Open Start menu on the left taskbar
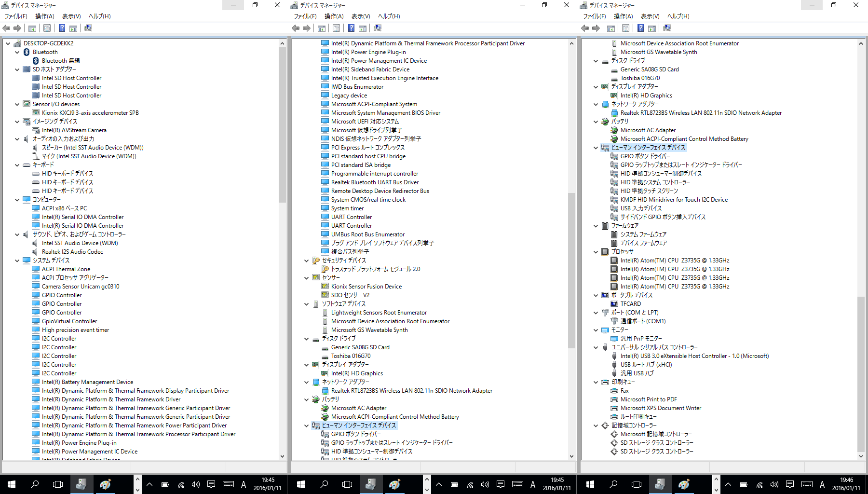Viewport: 868px width, 494px height. (x=12, y=484)
